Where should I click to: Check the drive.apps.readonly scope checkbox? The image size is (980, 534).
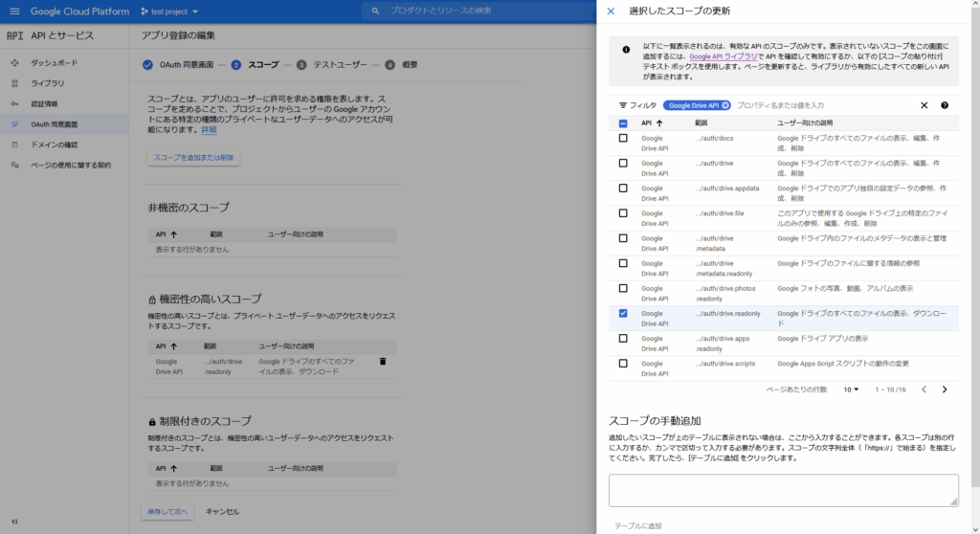click(x=623, y=338)
